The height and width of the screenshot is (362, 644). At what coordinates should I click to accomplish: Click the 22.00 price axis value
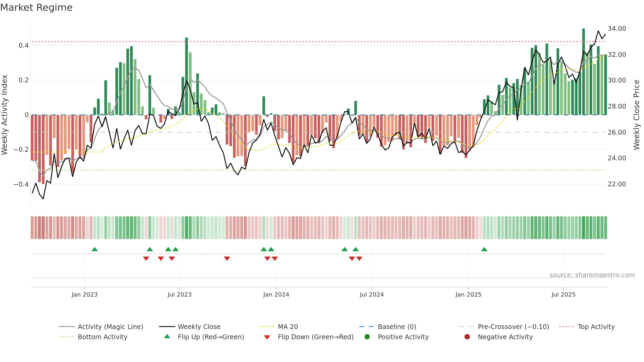pos(617,184)
